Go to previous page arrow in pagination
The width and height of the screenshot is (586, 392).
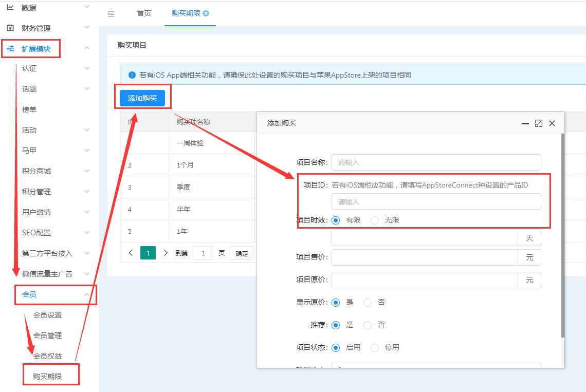pos(131,253)
